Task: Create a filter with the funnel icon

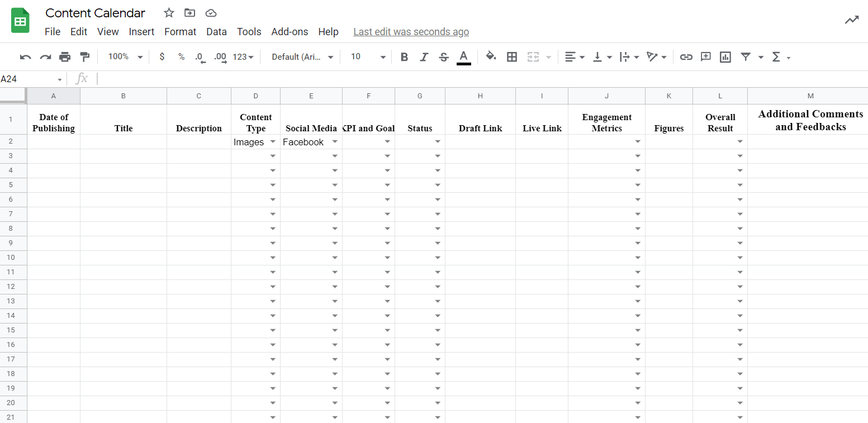Action: coord(746,57)
